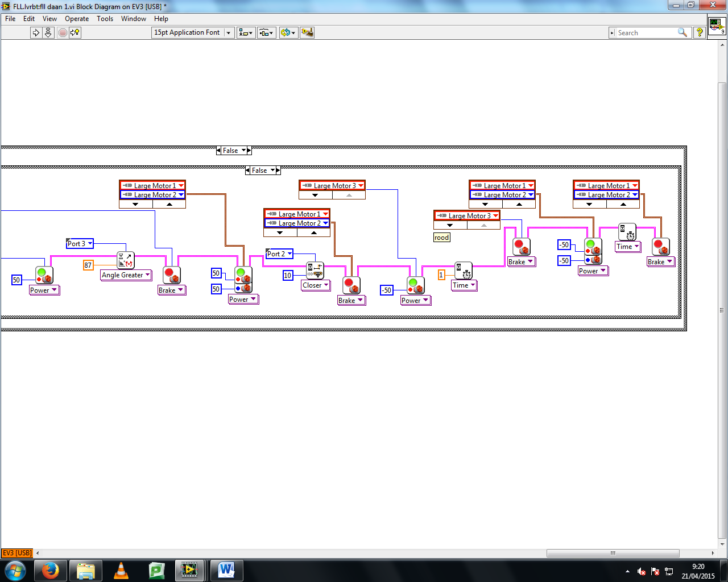Open VLC media player from the taskbar
The image size is (728, 582).
pyautogui.click(x=121, y=570)
